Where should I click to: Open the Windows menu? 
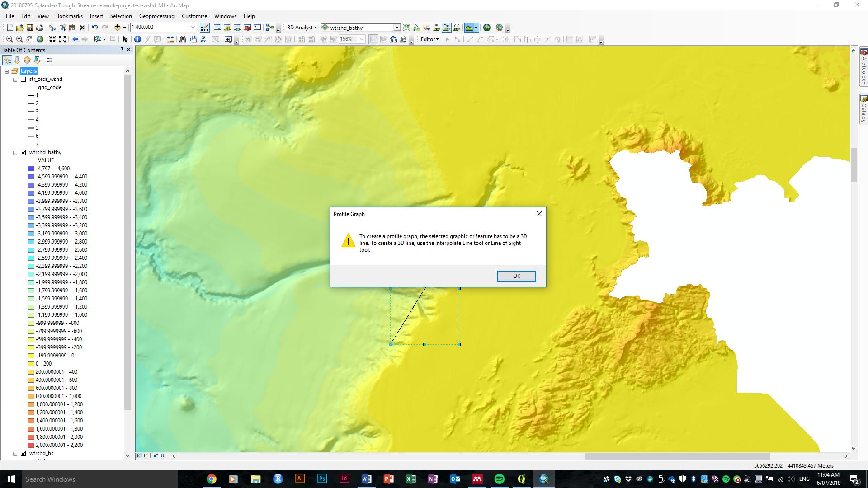[x=225, y=16]
